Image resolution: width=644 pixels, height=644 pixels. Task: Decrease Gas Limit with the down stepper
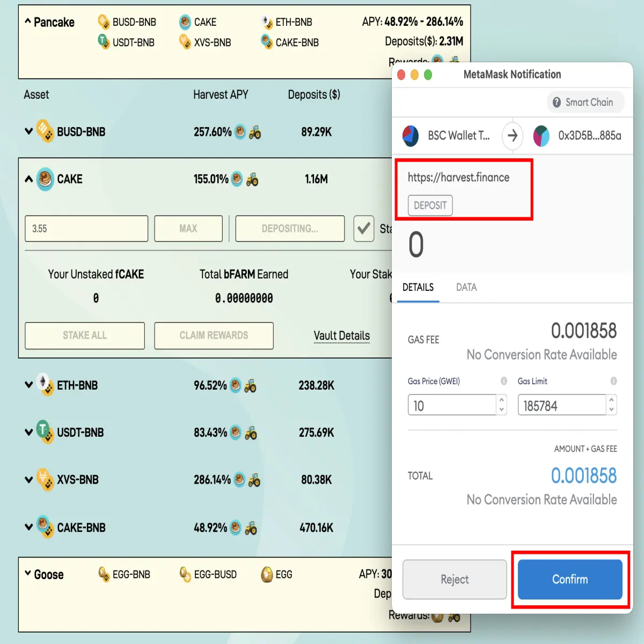click(611, 410)
